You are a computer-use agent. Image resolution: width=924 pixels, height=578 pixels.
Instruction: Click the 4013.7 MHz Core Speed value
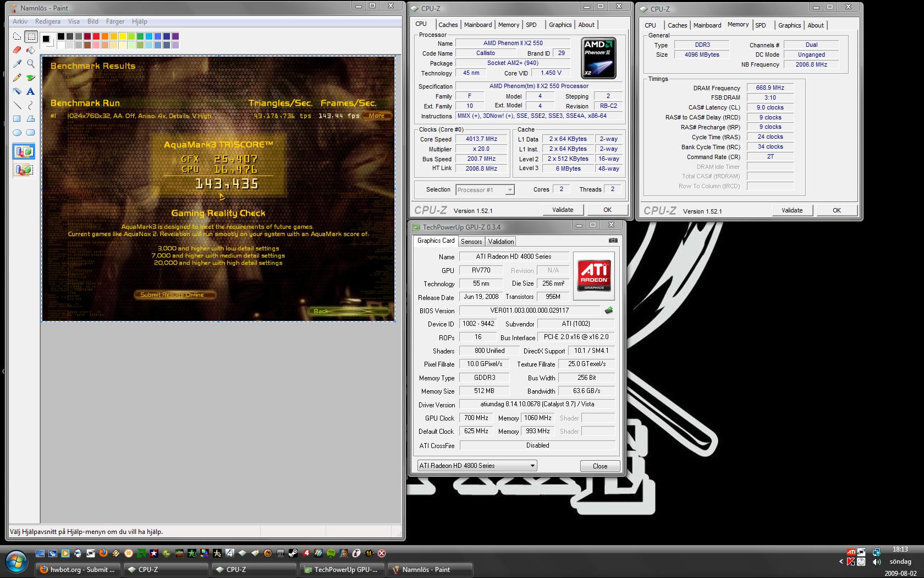pos(481,139)
